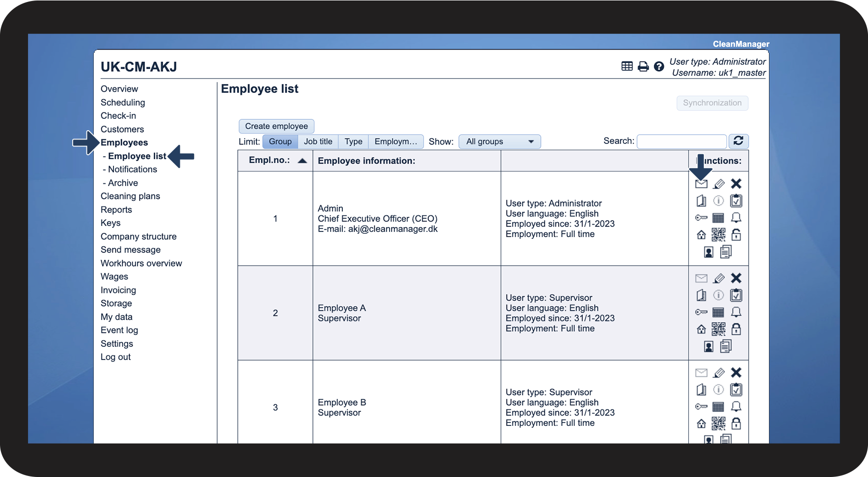Open the table view icon in header
This screenshot has width=868, height=477.
coord(627,66)
